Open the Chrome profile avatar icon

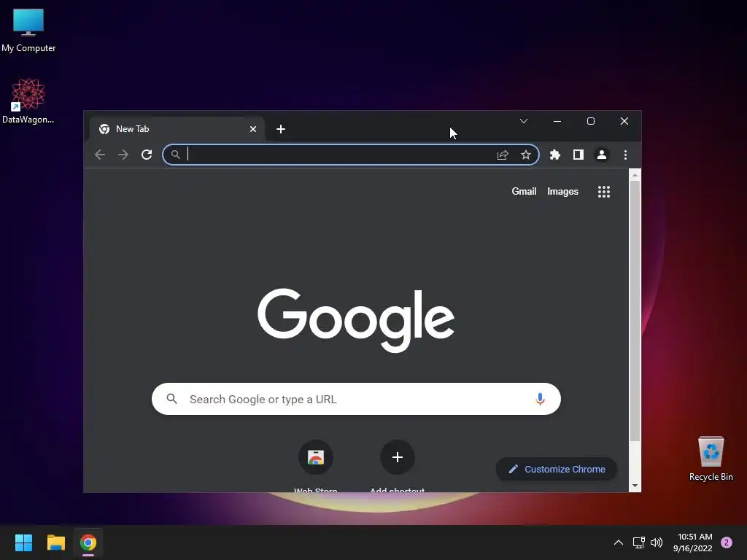[602, 155]
